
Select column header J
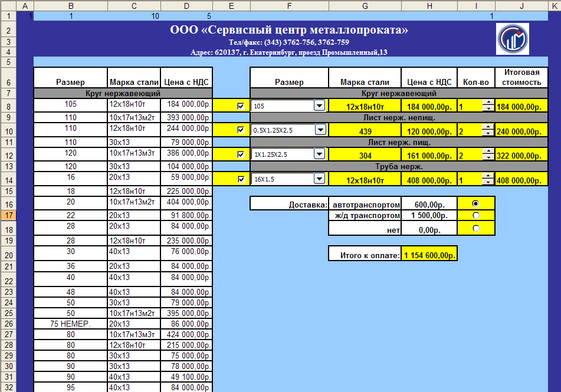(521, 6)
